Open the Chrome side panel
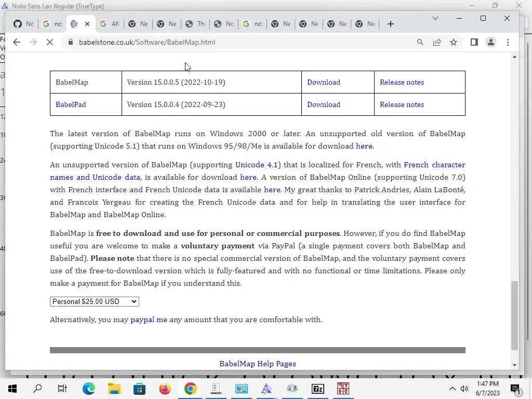 pos(474,42)
